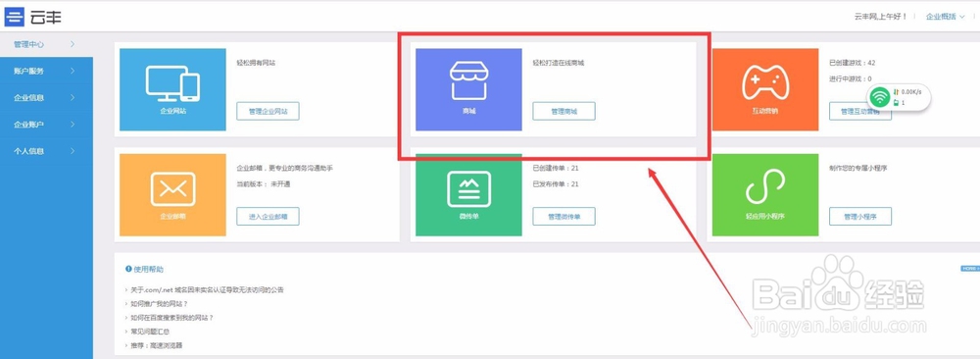Open the 企业邮箱 envelope tile

(172, 194)
